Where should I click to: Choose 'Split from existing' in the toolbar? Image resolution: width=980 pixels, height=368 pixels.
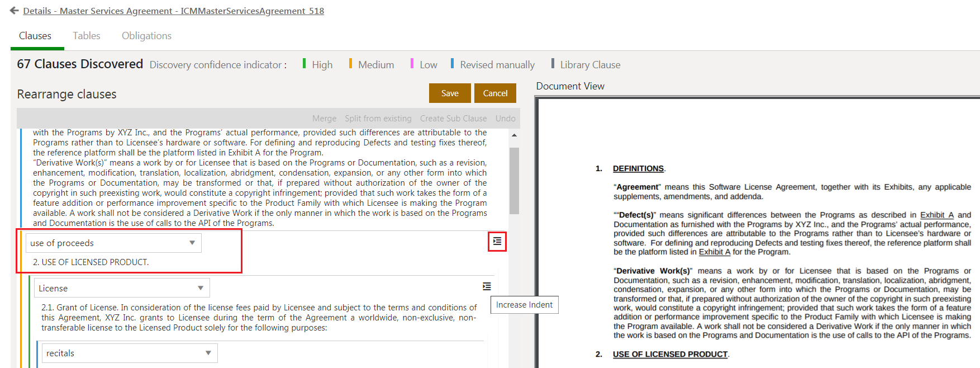378,119
